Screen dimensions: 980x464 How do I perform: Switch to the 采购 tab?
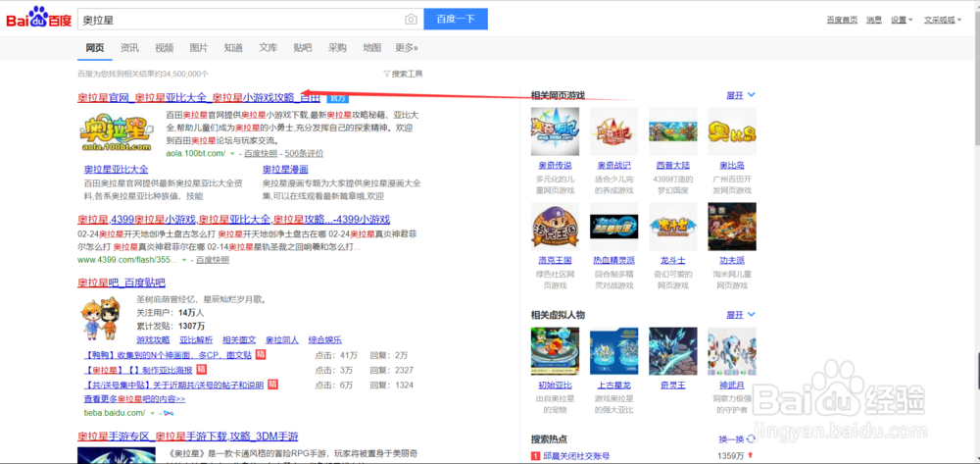point(337,47)
